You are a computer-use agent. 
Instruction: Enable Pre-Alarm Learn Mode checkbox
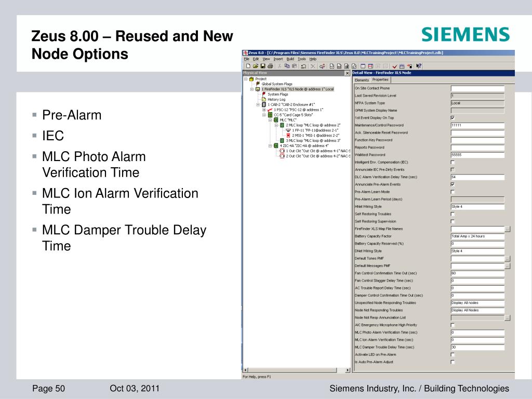[453, 192]
